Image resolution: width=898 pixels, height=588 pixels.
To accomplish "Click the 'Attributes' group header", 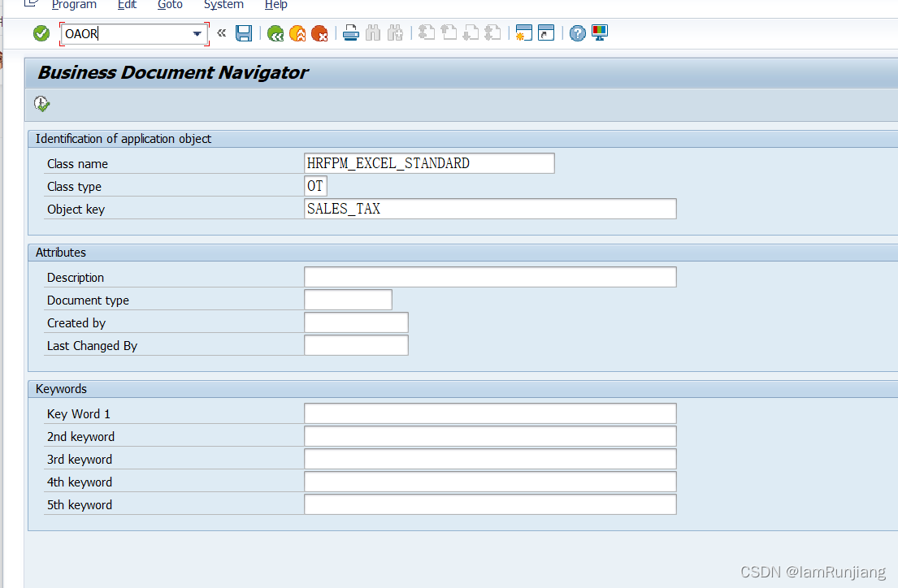I will pyautogui.click(x=61, y=253).
